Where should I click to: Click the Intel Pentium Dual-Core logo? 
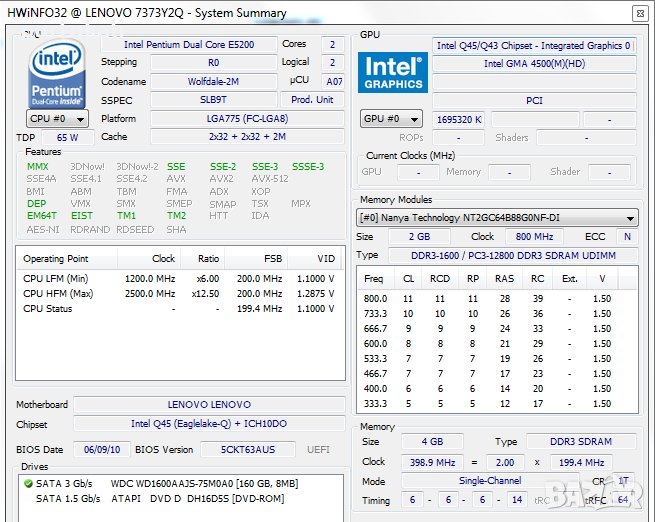pyautogui.click(x=58, y=72)
